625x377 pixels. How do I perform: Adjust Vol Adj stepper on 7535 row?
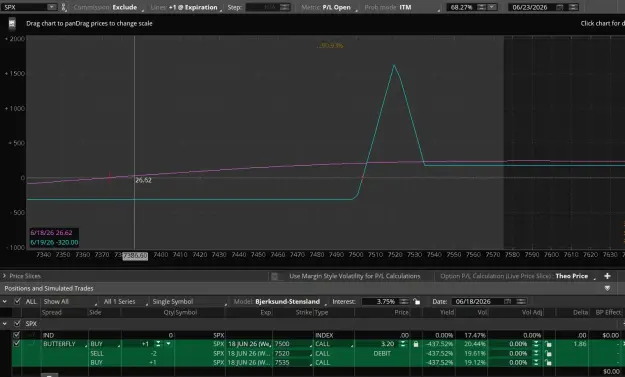click(x=536, y=363)
